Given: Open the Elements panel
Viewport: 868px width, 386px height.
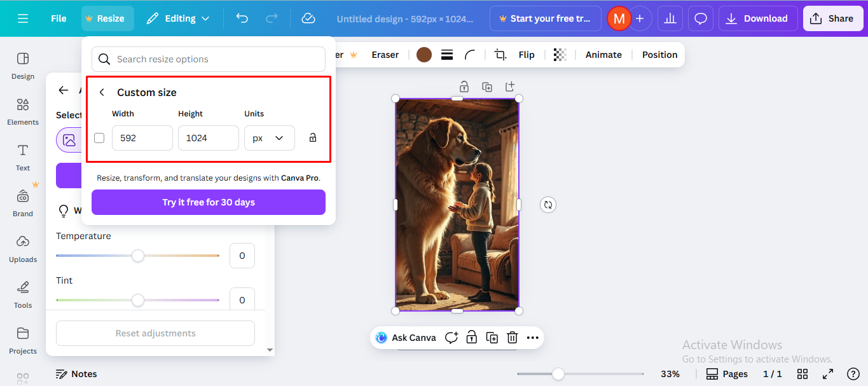Looking at the screenshot, I should [22, 112].
